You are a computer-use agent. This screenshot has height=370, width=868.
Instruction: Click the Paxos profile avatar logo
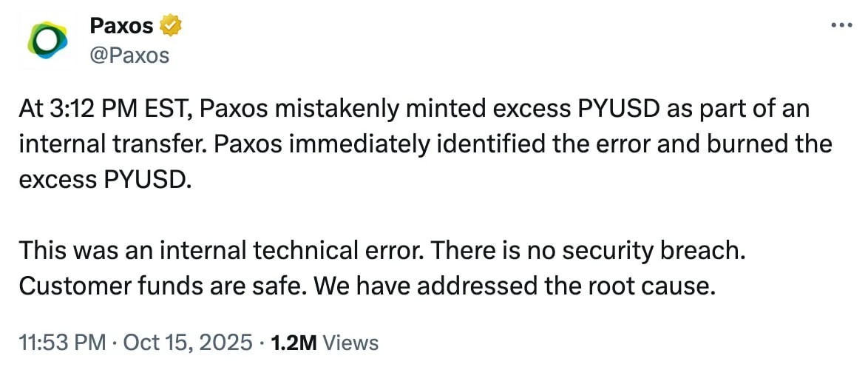click(47, 41)
